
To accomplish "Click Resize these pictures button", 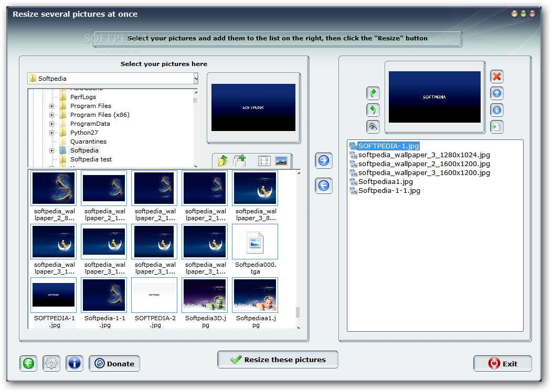I will (278, 360).
